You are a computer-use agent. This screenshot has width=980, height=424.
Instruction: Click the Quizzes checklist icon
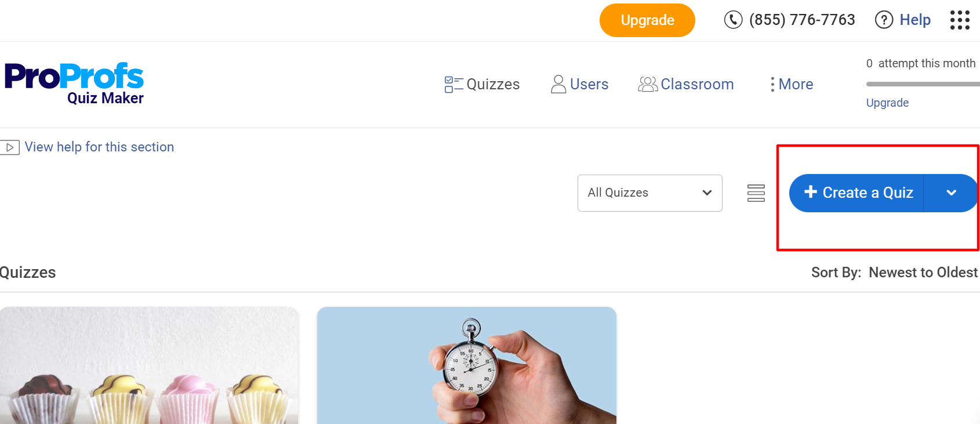pos(454,85)
